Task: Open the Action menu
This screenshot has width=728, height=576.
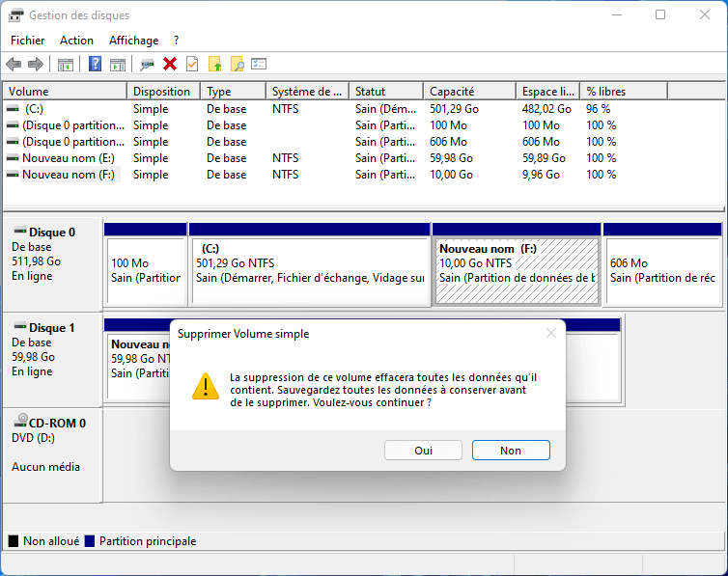Action: 76,41
